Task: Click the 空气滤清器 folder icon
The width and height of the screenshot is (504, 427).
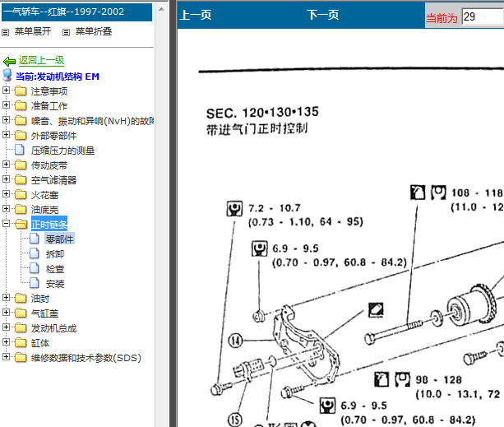Action: pos(21,179)
